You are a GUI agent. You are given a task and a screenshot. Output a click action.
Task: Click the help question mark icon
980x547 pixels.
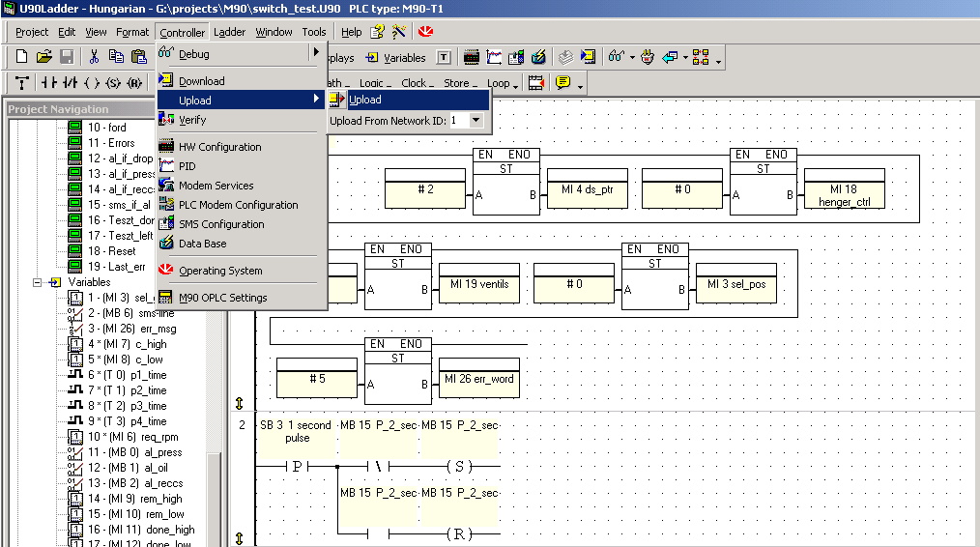(377, 31)
